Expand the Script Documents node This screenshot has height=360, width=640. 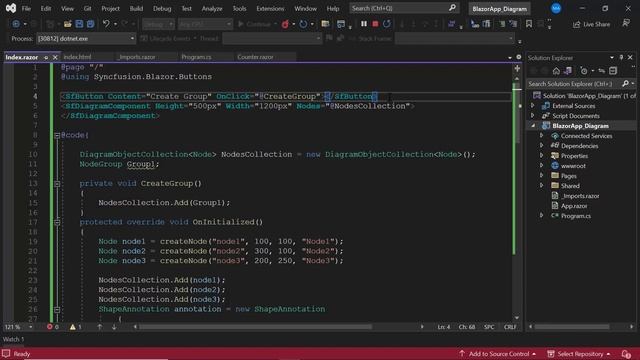(532, 116)
